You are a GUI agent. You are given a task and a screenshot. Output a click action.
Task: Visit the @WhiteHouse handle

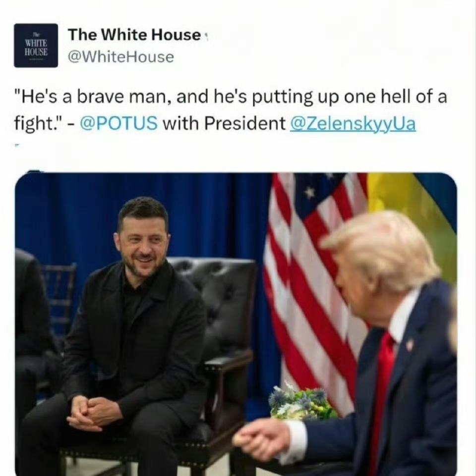pyautogui.click(x=121, y=57)
